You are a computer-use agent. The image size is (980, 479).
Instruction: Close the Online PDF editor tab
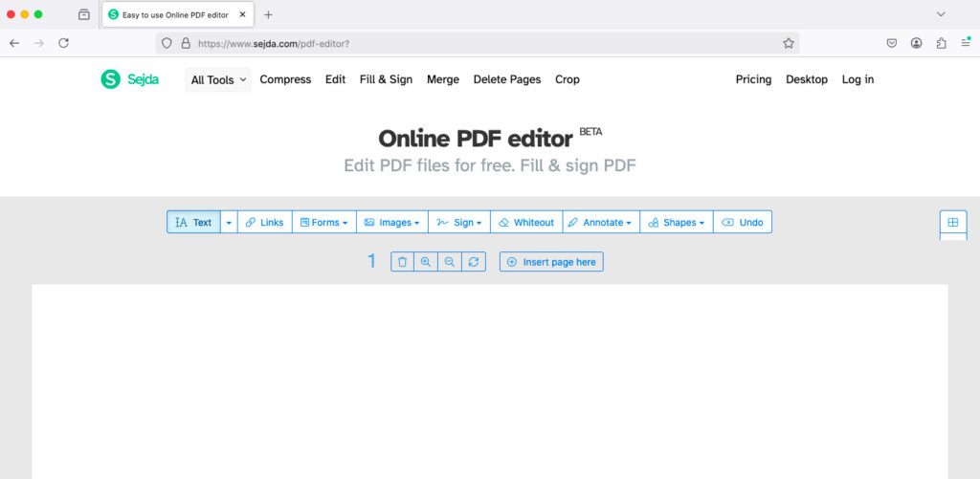coord(242,14)
